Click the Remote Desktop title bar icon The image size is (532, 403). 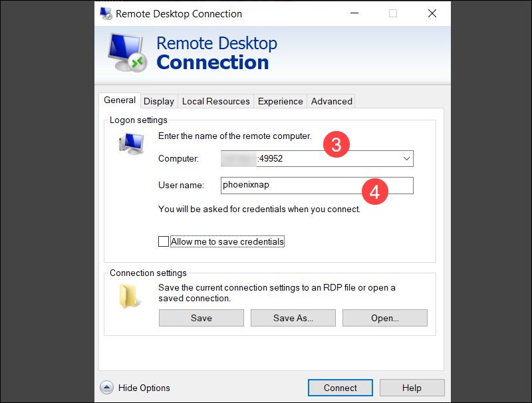point(106,13)
